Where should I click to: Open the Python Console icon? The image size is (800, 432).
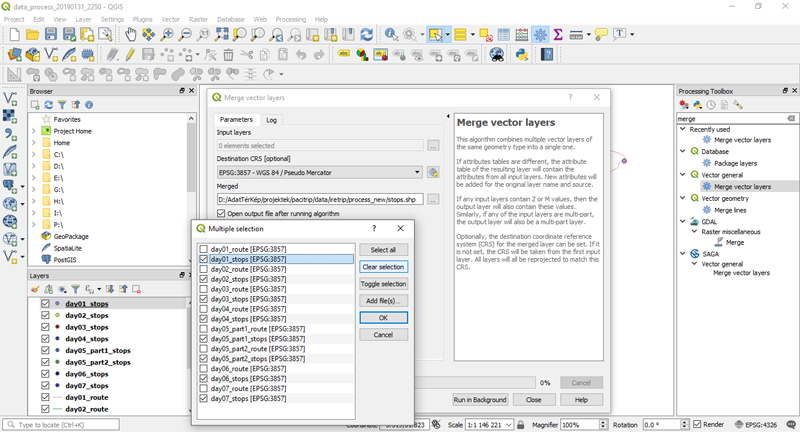click(521, 54)
